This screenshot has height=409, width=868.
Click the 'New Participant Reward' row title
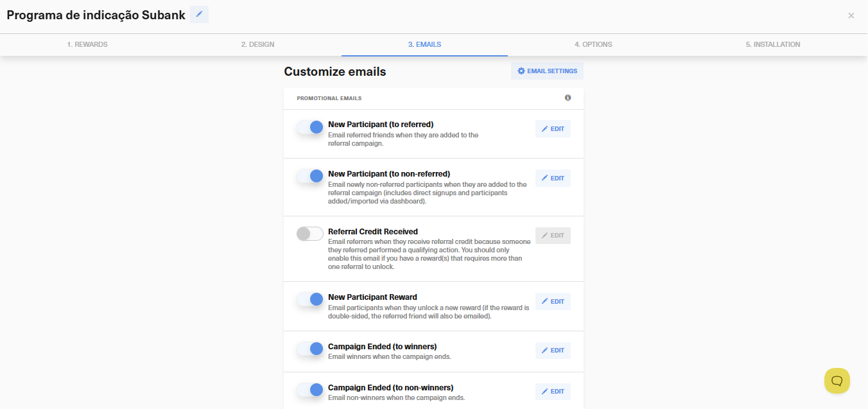click(372, 297)
